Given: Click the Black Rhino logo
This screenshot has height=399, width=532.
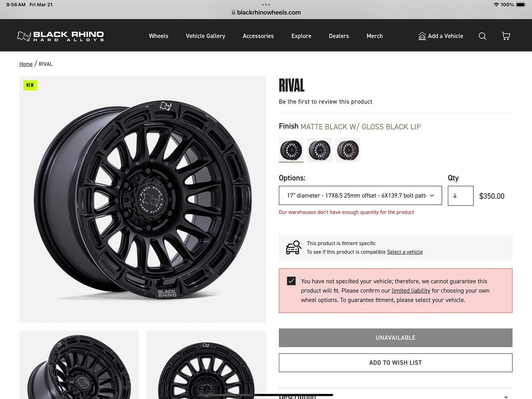Looking at the screenshot, I should [x=60, y=36].
